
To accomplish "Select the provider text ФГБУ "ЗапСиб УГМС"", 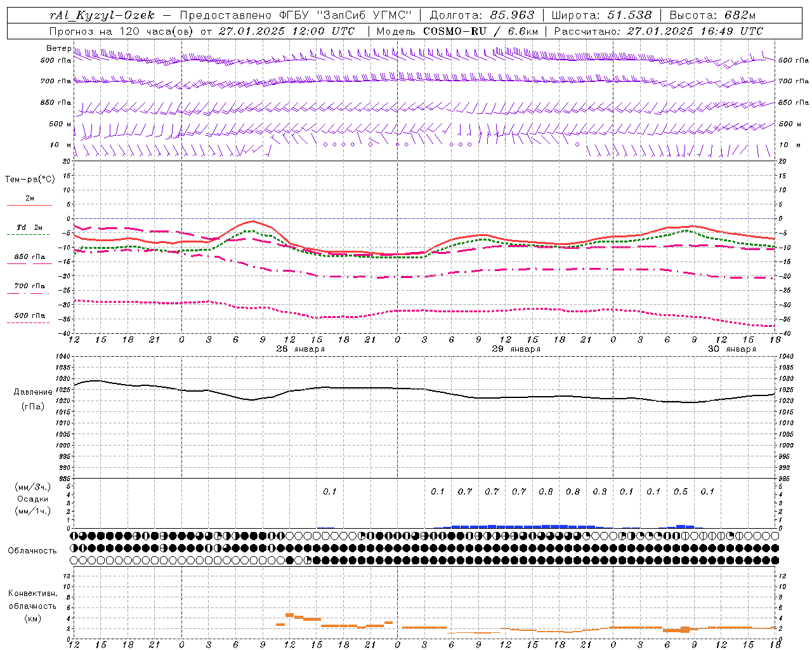I will 346,15.
